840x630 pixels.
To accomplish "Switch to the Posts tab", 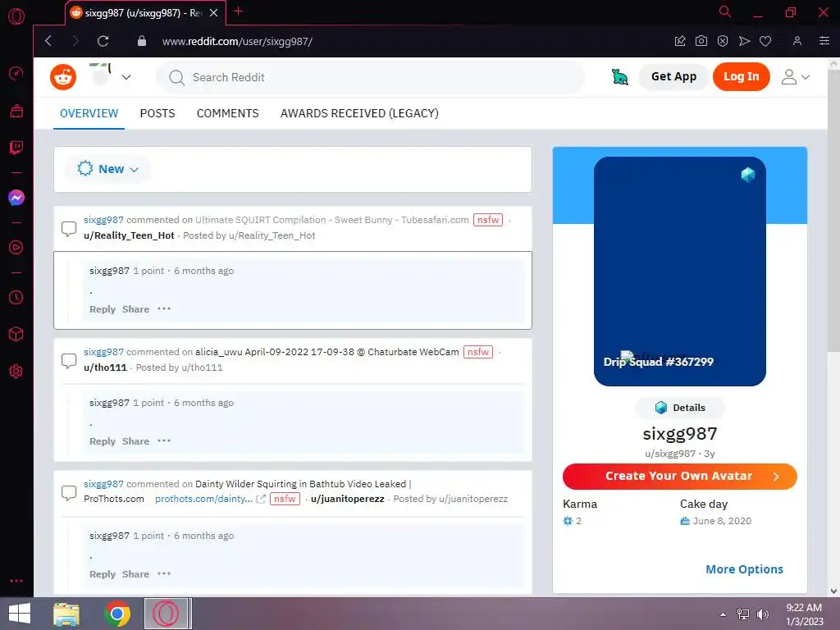I will click(x=157, y=113).
